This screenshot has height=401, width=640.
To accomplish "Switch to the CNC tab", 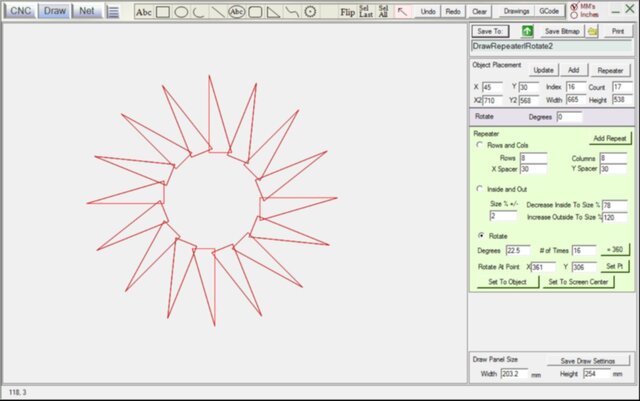I will (x=20, y=11).
